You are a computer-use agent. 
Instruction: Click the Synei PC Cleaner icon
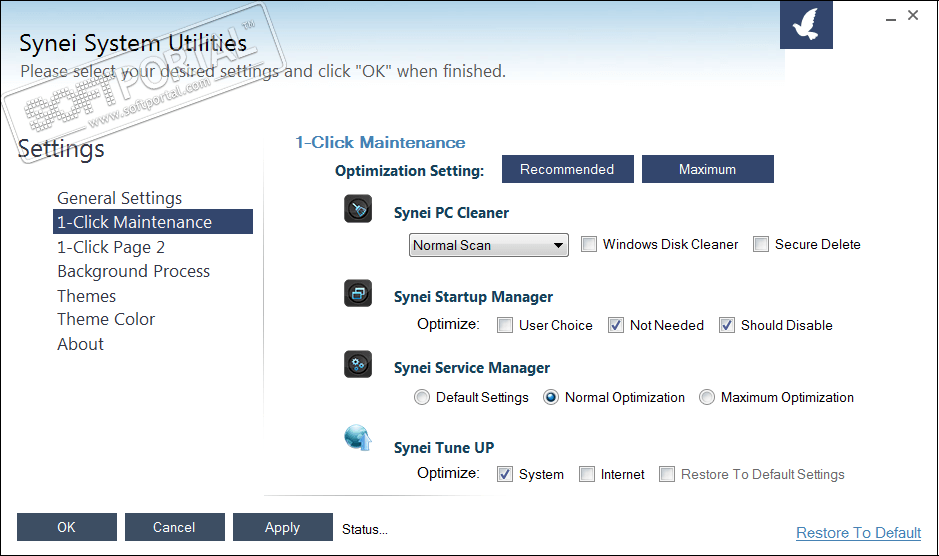coord(358,209)
